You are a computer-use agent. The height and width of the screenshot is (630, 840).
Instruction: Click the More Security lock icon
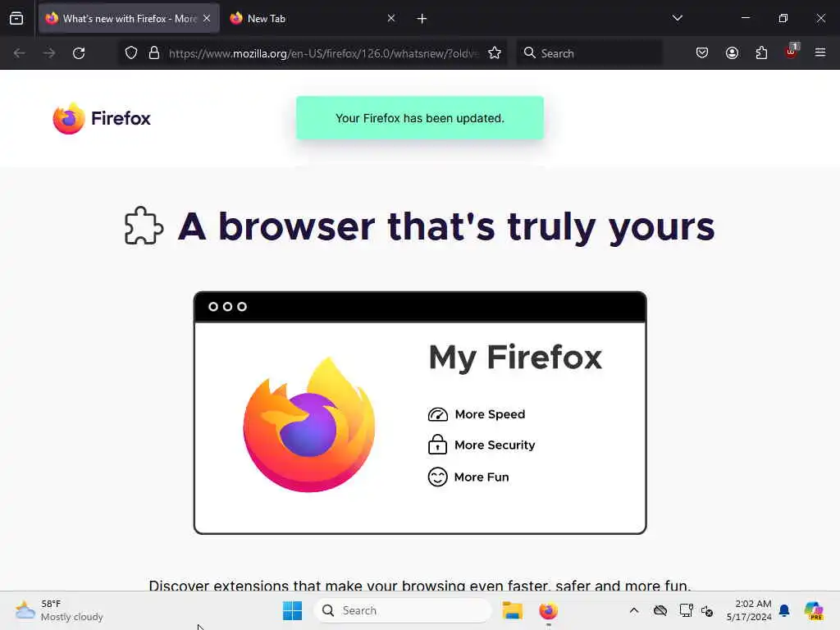click(438, 445)
